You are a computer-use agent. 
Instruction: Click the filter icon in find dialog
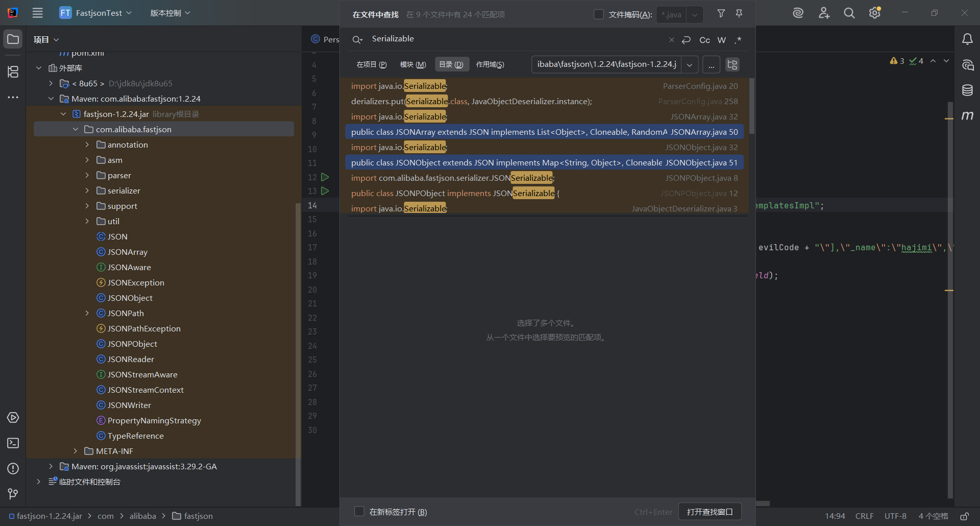point(721,14)
